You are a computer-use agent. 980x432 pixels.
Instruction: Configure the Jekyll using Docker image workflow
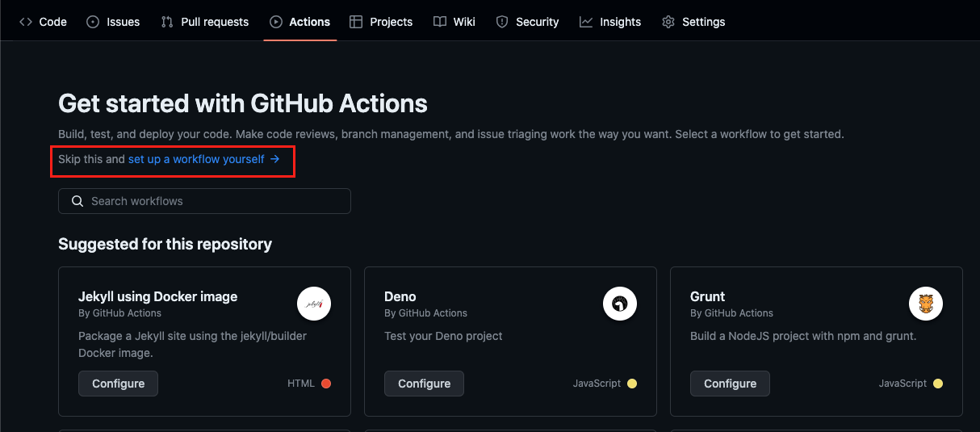click(x=118, y=384)
